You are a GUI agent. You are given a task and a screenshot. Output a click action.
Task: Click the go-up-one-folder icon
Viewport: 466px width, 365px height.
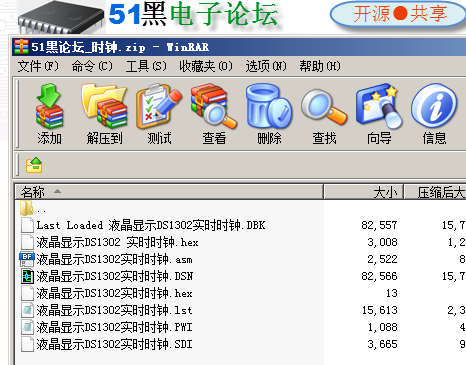34,165
